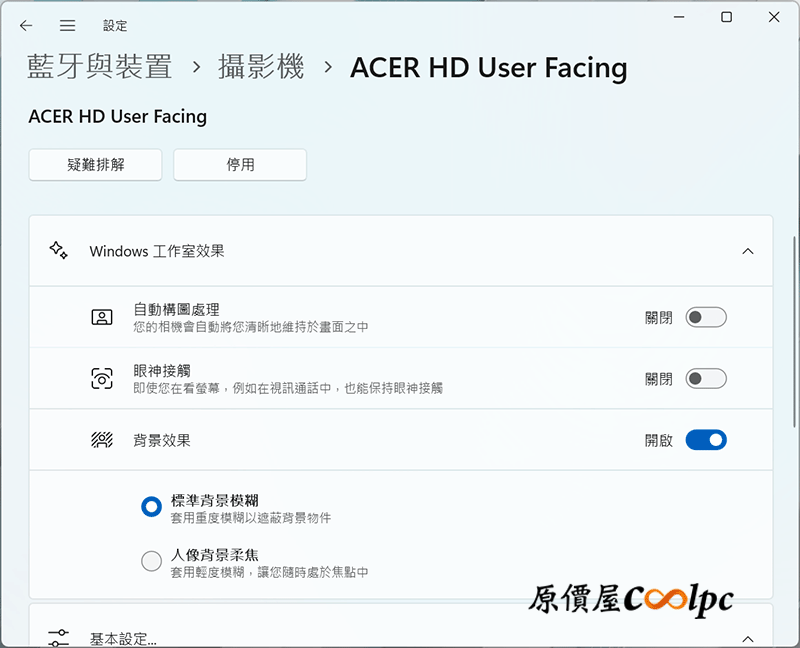Click the 背景效果 background icon
This screenshot has height=648, width=800.
(x=102, y=440)
